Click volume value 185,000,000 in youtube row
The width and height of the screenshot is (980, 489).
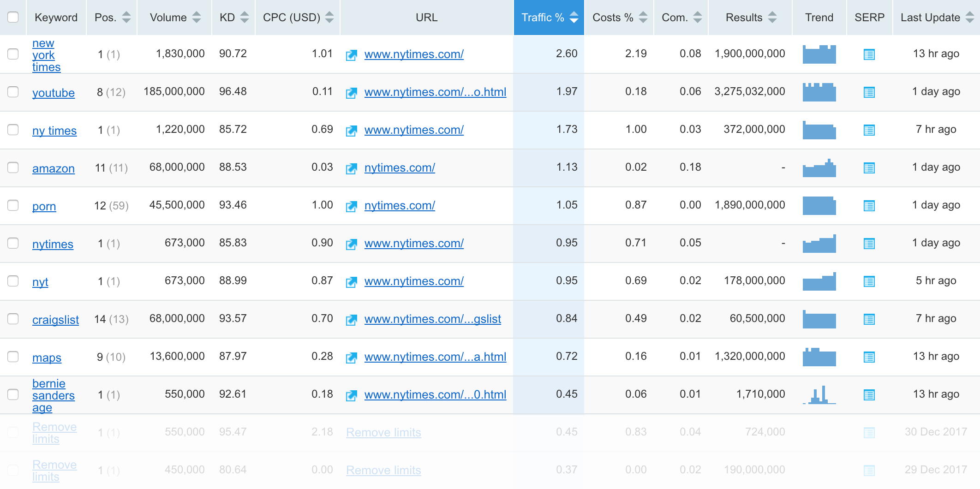tap(174, 91)
